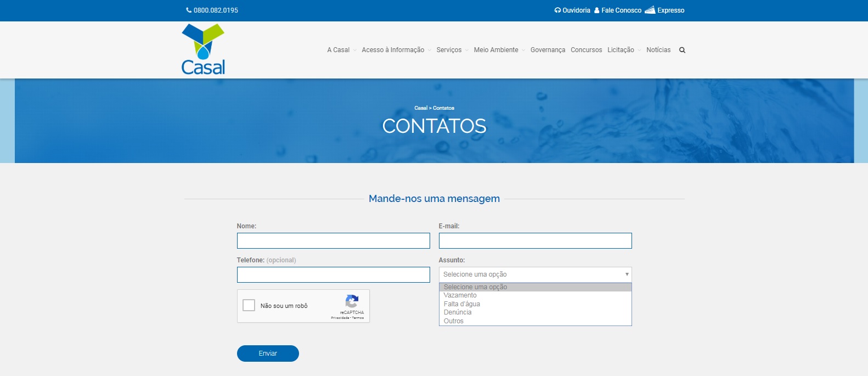Click the Nome input field
Viewport: 868px width, 376px height.
[333, 241]
